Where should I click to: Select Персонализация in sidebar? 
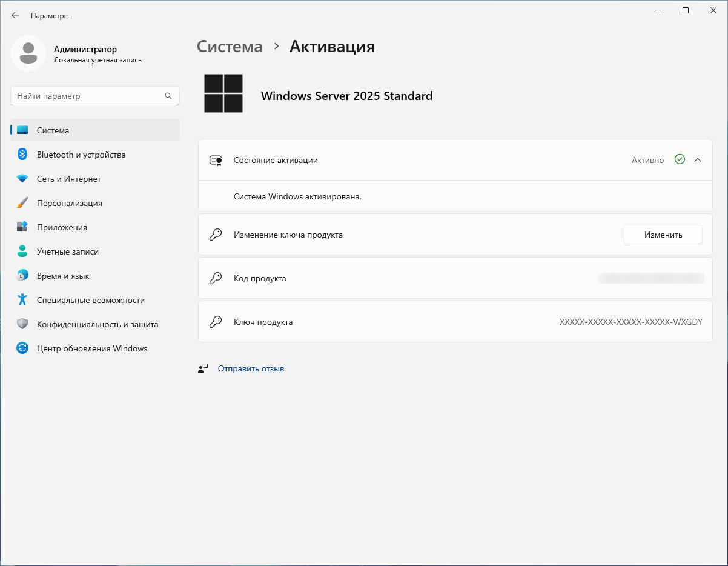tap(95, 203)
